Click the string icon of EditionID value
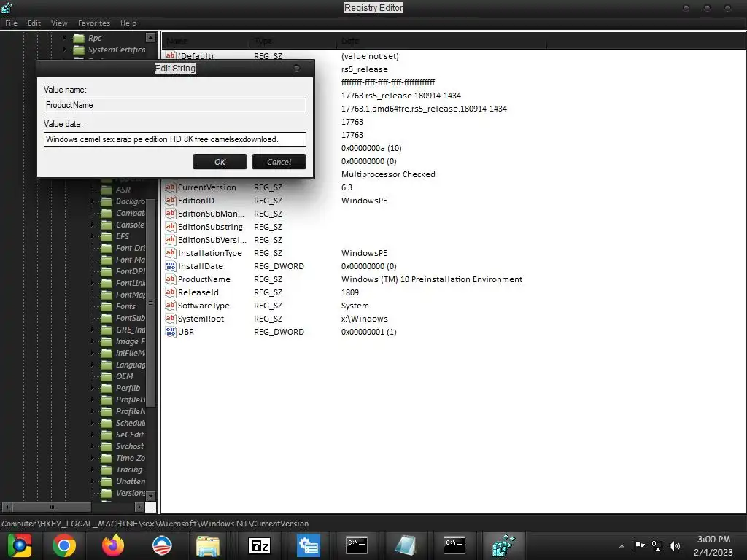 [x=170, y=201]
